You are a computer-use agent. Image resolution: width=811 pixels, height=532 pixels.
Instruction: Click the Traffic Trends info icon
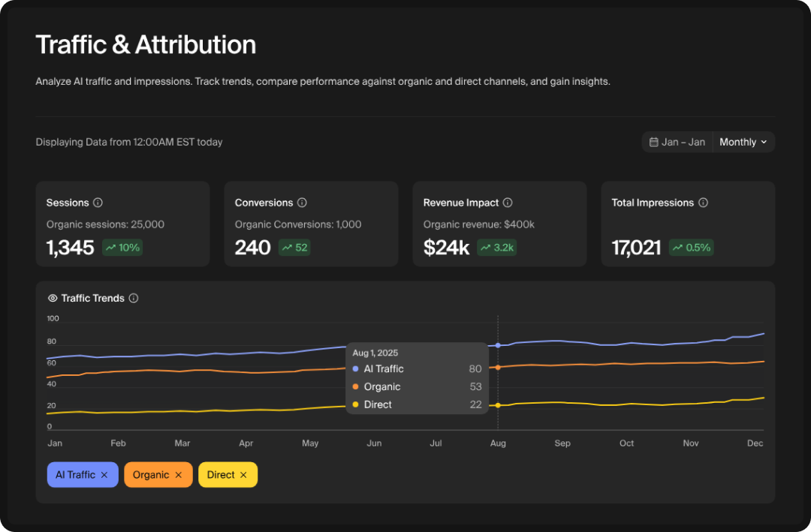coord(133,298)
